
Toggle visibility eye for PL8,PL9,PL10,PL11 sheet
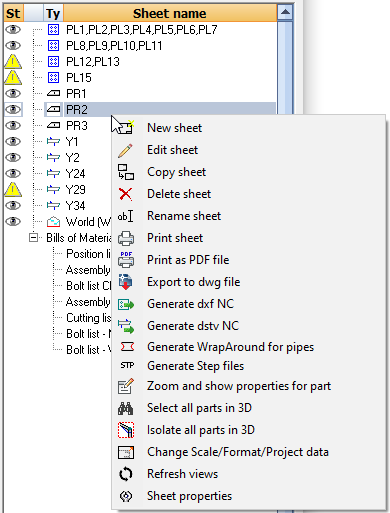pyautogui.click(x=13, y=45)
